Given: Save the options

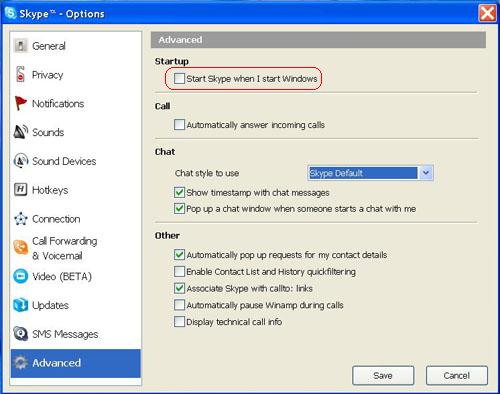Looking at the screenshot, I should coord(383,376).
